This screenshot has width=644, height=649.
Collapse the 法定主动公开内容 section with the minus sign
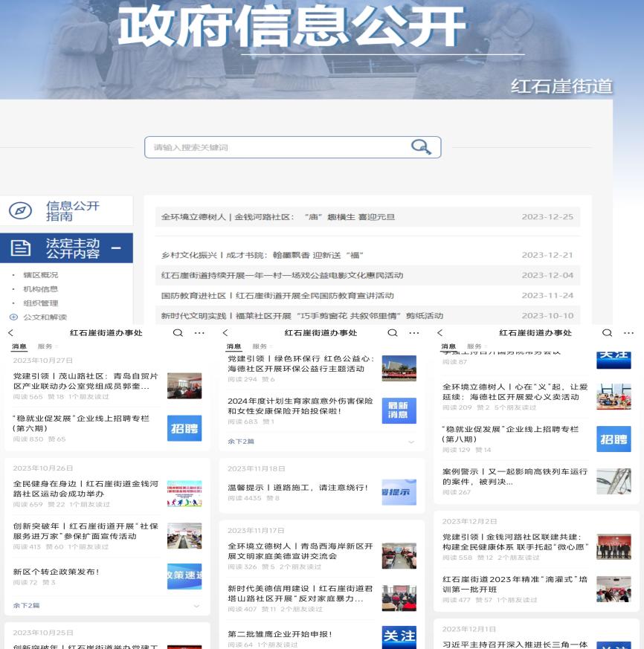click(115, 248)
